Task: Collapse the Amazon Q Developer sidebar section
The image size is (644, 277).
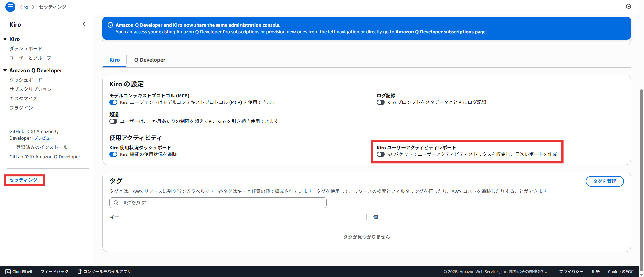Action: click(x=5, y=70)
